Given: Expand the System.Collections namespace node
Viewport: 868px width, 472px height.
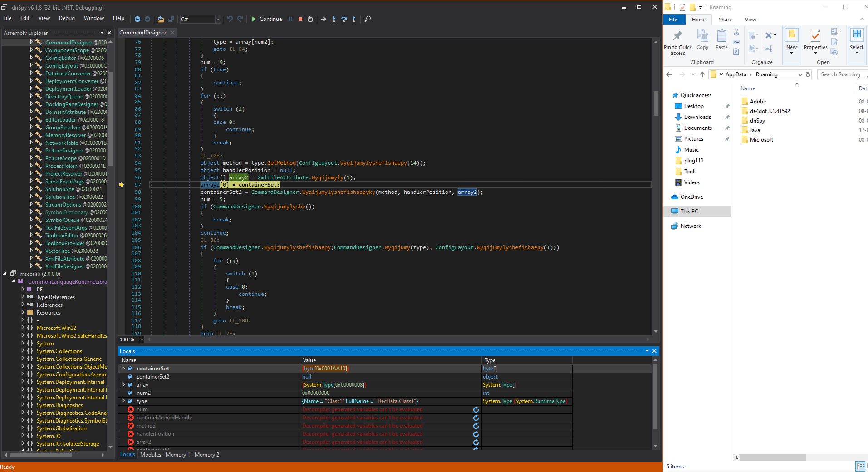Looking at the screenshot, I should click(x=23, y=351).
